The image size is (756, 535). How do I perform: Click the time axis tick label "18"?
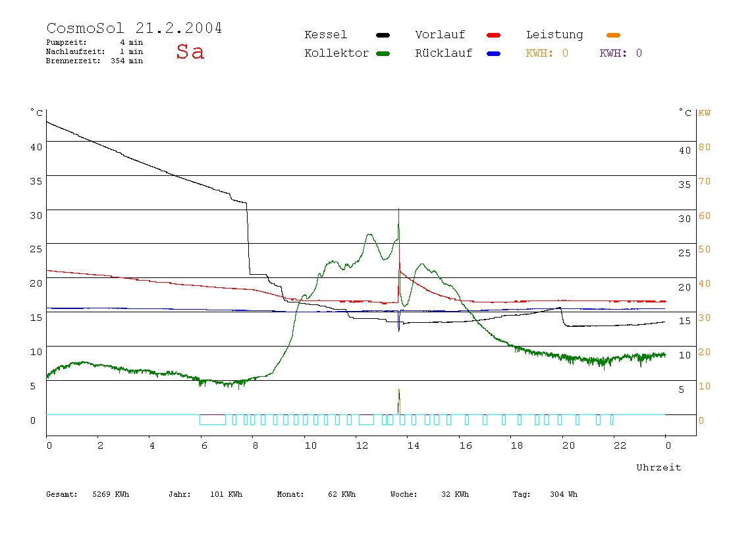[517, 446]
